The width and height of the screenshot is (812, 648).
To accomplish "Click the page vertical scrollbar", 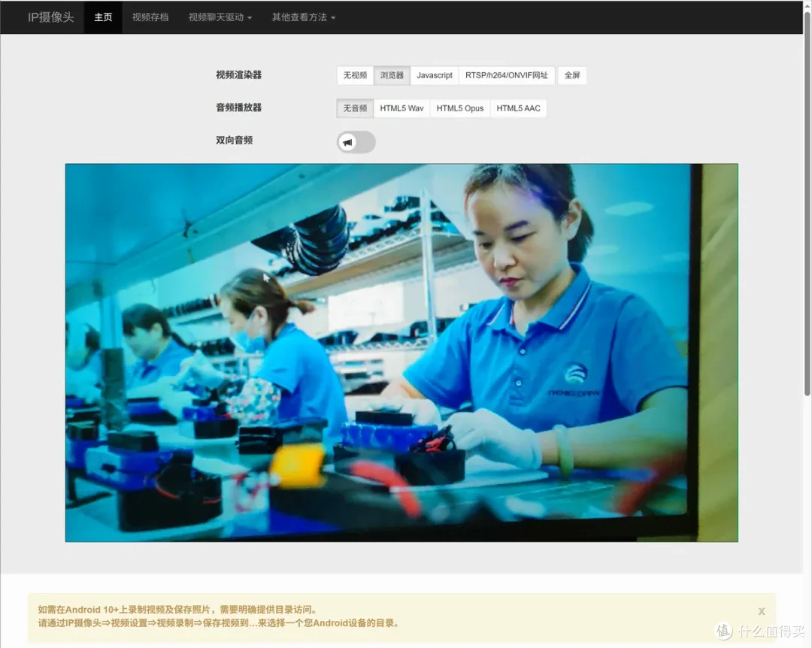I will 807,202.
